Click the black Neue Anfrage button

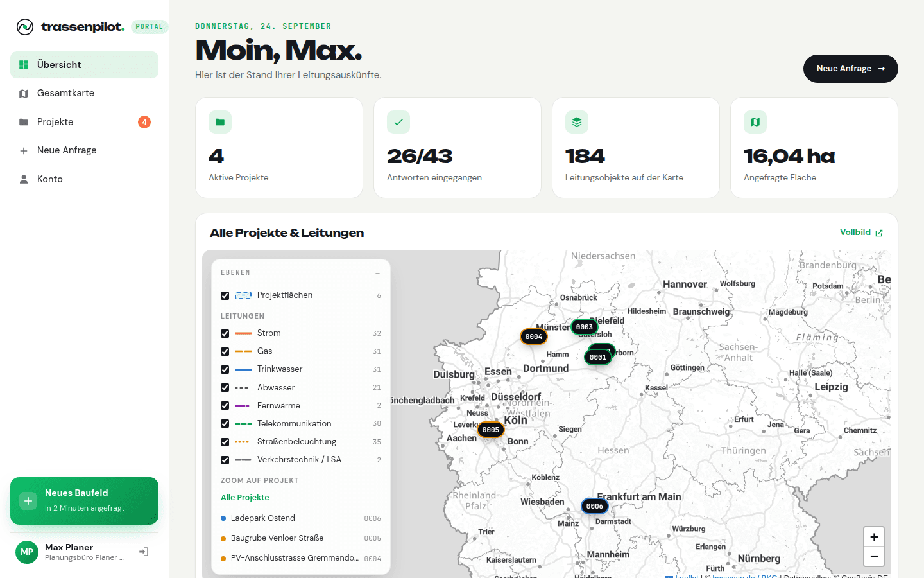[850, 69]
